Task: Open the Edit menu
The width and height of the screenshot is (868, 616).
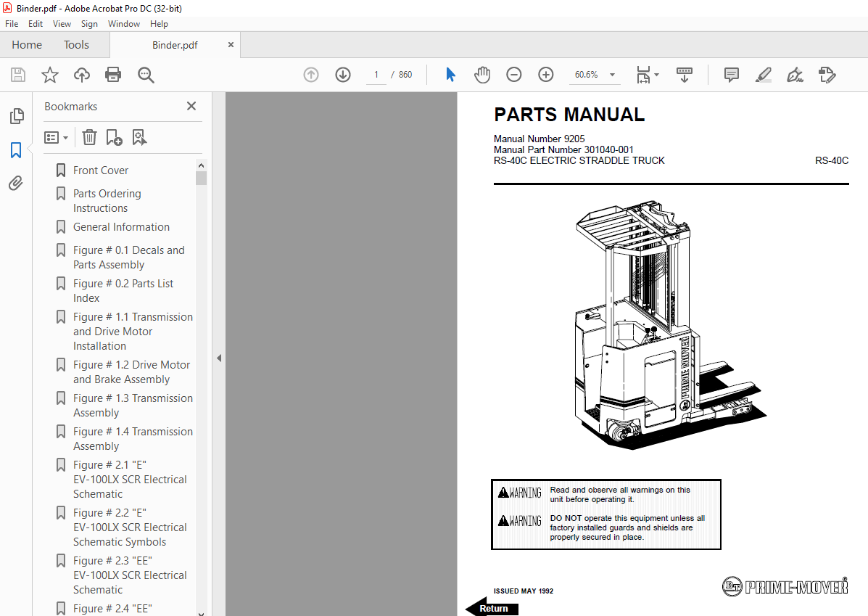Action: tap(36, 24)
